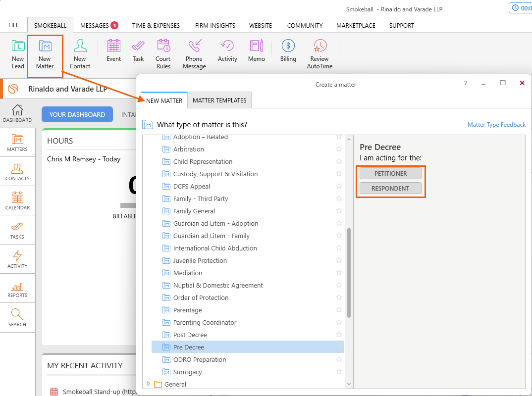Open the MARKETPLACE tab

pyautogui.click(x=356, y=25)
